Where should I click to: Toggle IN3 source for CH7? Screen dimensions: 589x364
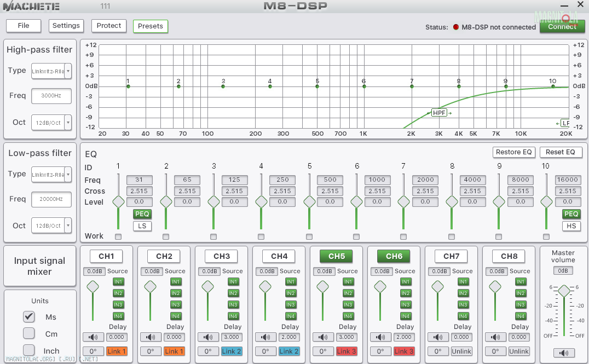463,305
